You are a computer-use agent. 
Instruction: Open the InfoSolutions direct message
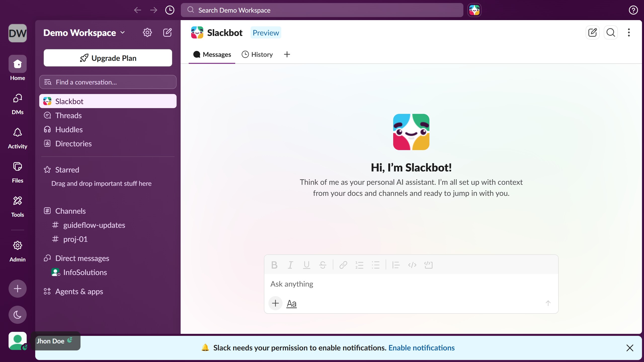(x=108, y=272)
